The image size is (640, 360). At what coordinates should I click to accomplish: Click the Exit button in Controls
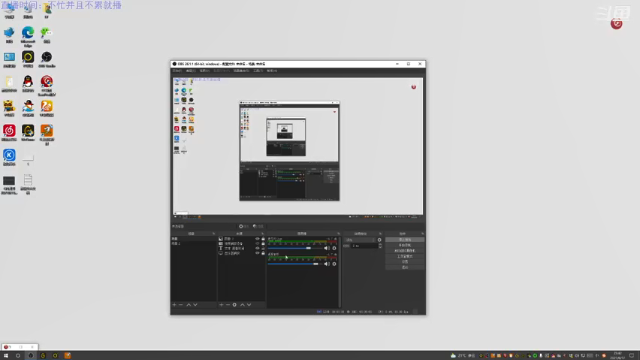click(405, 267)
